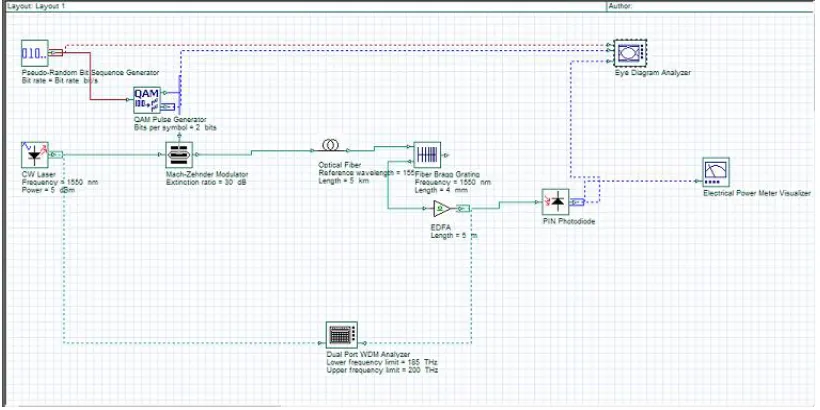The width and height of the screenshot is (820, 410).
Task: Select the Optical Fiber coil icon
Action: (329, 144)
